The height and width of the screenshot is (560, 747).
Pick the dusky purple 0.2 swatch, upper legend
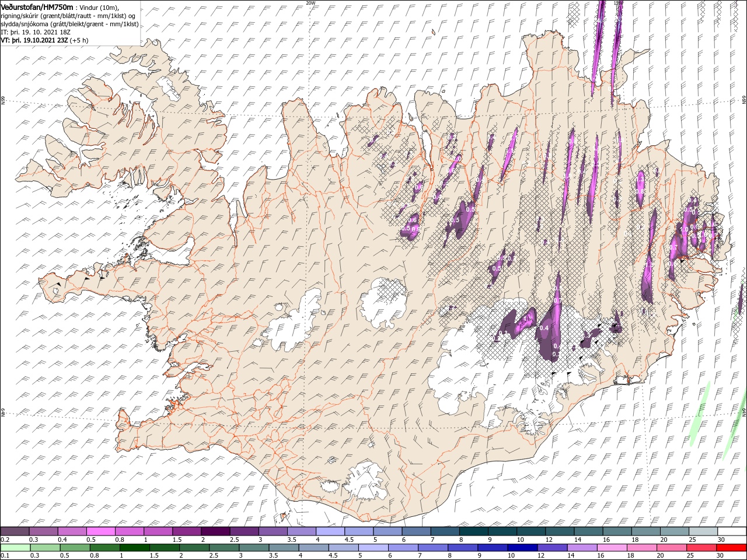(x=15, y=531)
